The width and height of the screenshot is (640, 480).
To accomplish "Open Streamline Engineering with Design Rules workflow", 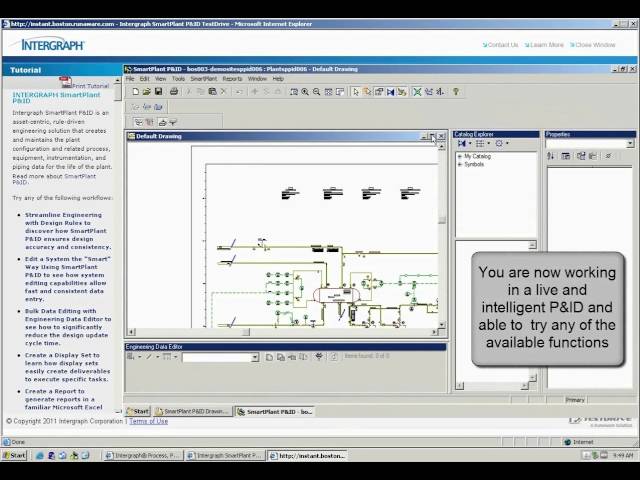I will tap(68, 231).
